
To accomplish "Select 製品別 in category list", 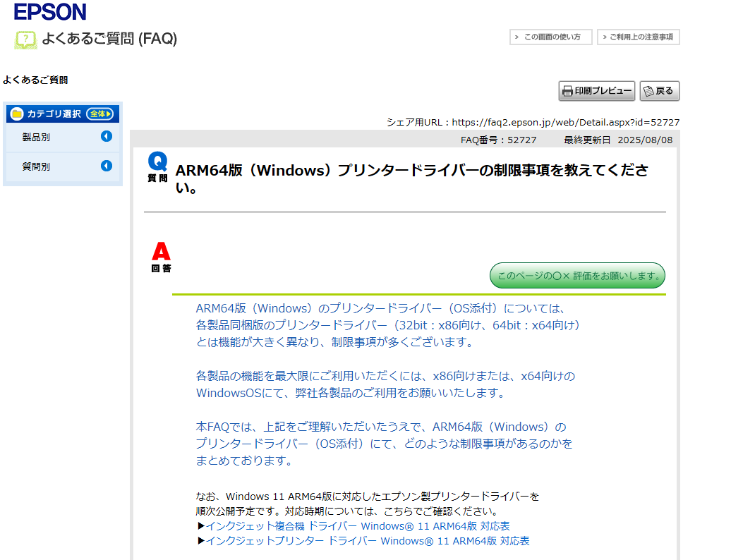I will point(36,137).
